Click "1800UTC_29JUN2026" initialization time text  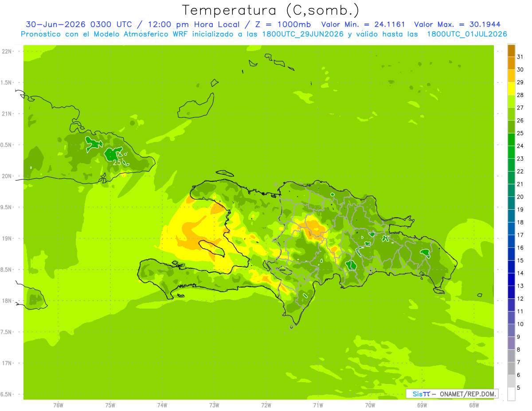pos(302,34)
